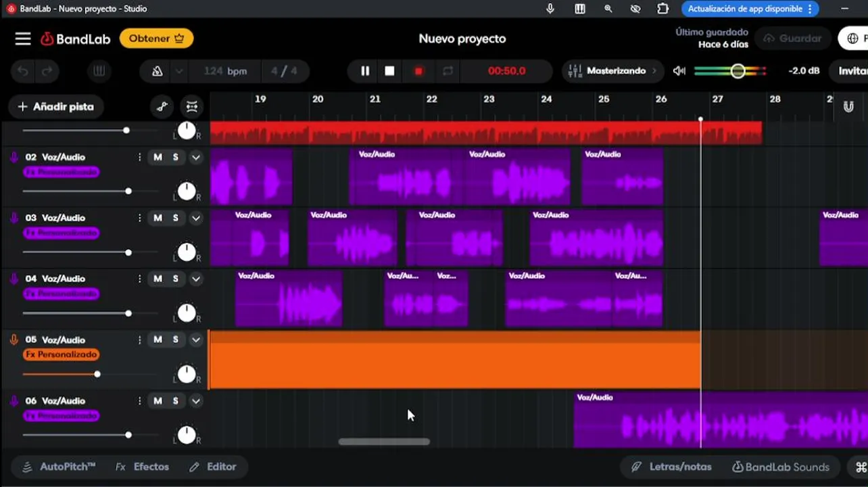The width and height of the screenshot is (868, 487).
Task: Open track 06 three-dot menu
Action: 139,400
